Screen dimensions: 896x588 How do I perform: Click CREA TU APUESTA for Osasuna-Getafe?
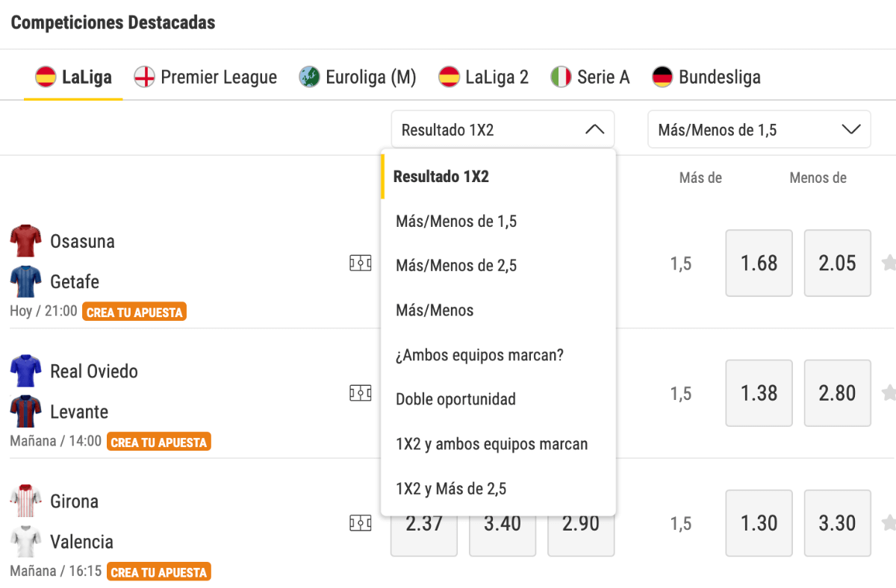(x=134, y=312)
